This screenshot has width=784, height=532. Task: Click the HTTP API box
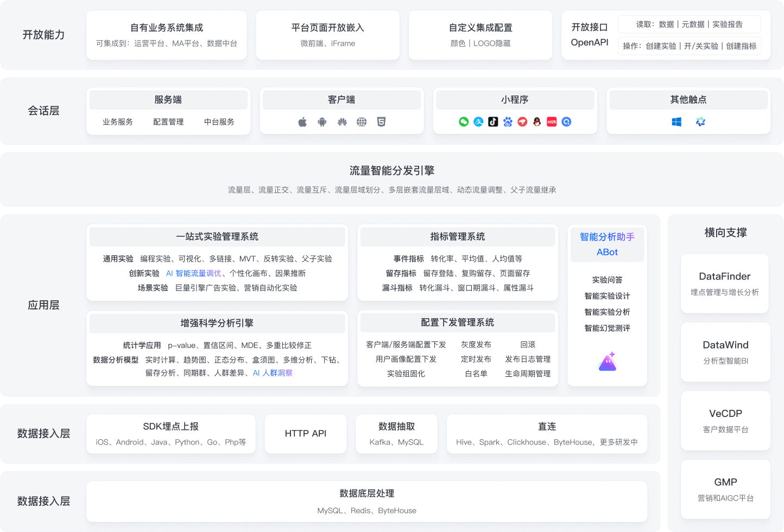pos(306,434)
